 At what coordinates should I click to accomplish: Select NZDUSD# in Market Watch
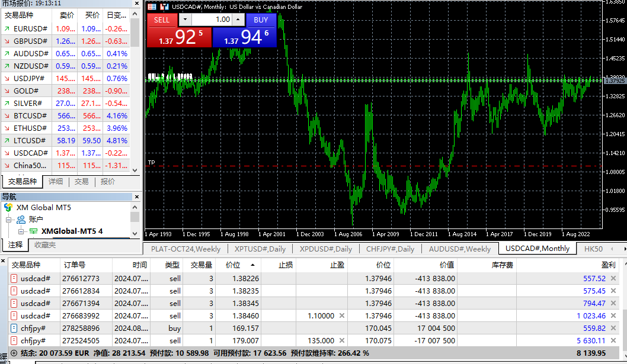66,66
